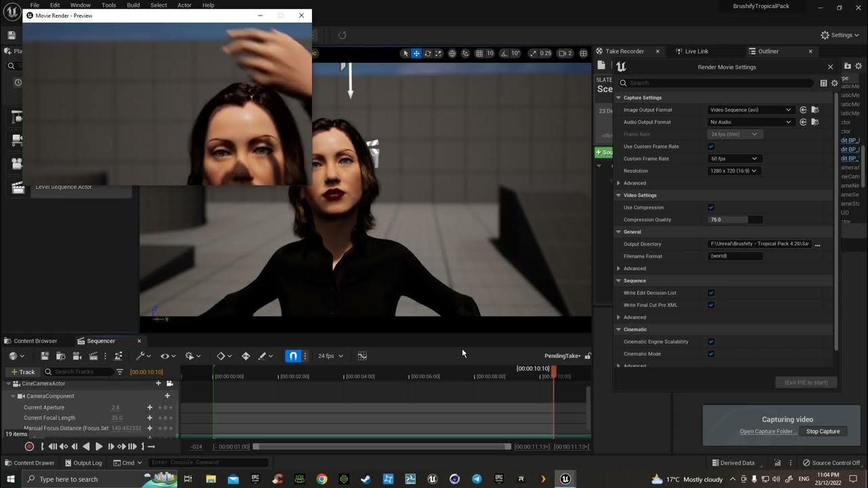Open Custom Frame Rate 60 fps dropdown

pos(734,159)
